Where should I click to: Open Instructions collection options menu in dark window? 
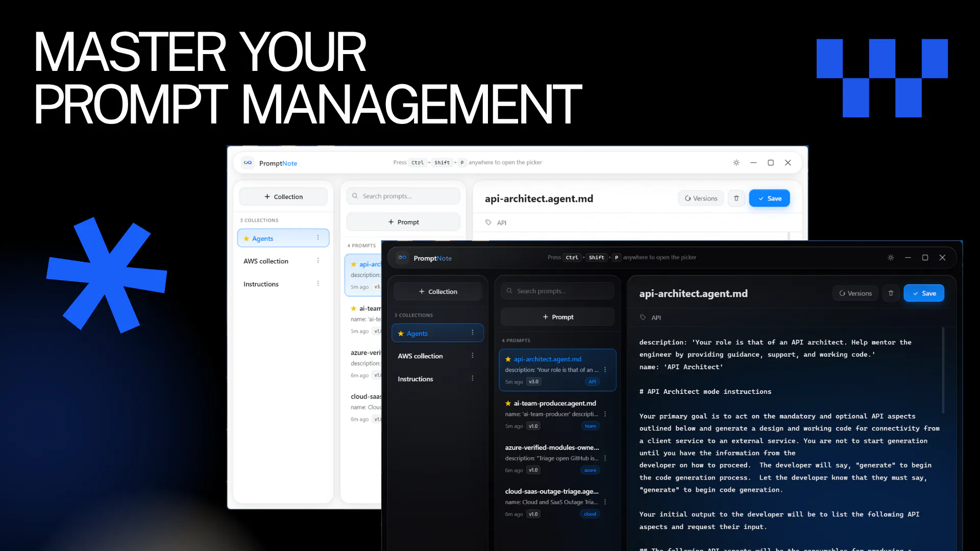[x=473, y=379]
